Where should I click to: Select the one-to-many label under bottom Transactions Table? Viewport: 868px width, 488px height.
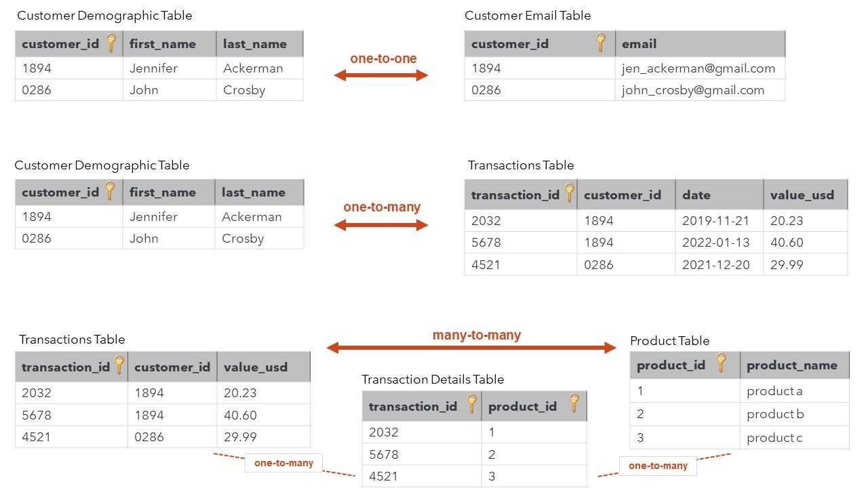(283, 463)
